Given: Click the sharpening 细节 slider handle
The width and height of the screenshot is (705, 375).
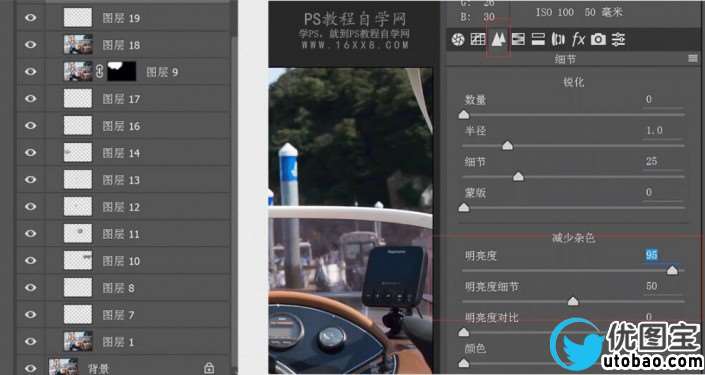Looking at the screenshot, I should click(518, 176).
